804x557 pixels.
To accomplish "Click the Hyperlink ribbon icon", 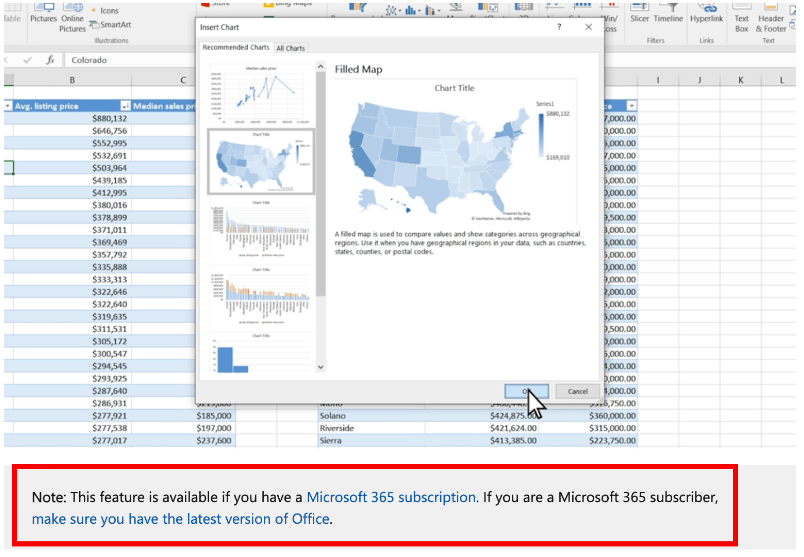I will (x=707, y=13).
